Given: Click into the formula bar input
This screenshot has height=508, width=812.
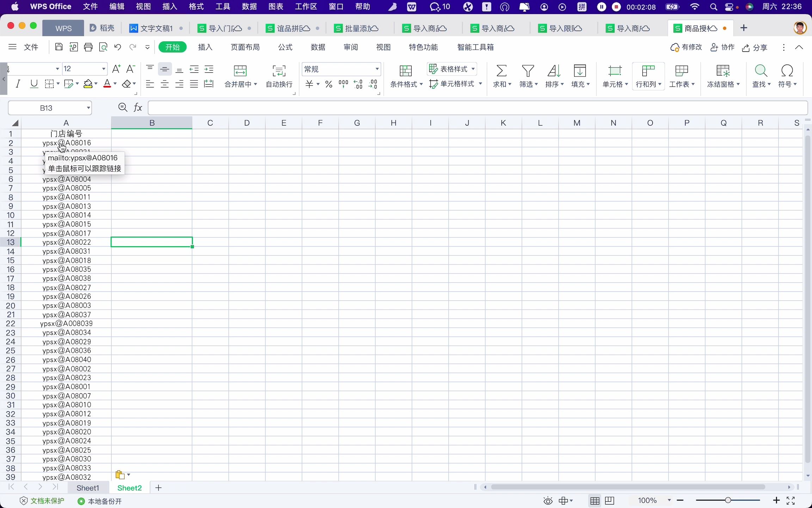Looking at the screenshot, I should 478,108.
